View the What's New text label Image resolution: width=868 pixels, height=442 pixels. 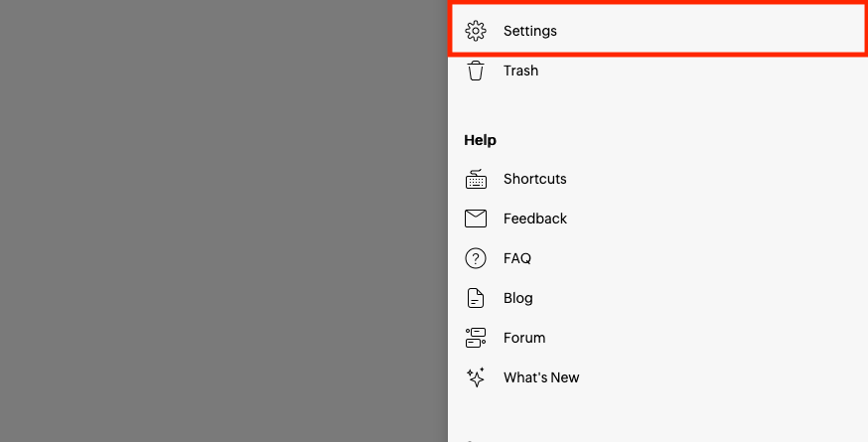tap(540, 377)
